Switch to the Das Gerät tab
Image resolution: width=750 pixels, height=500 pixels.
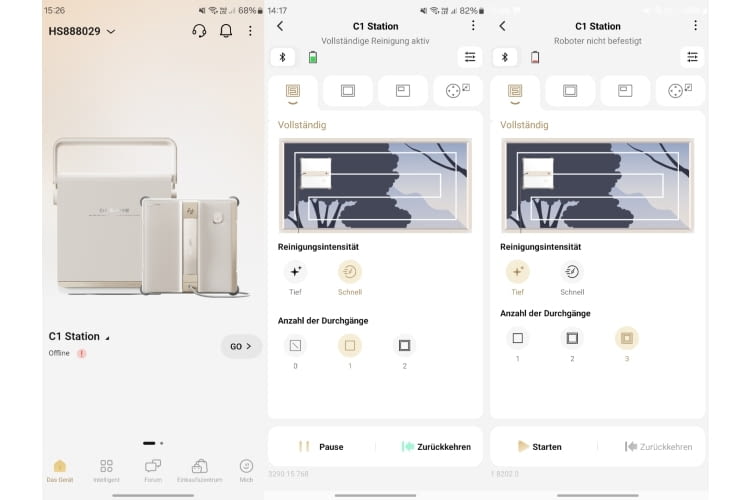(x=60, y=471)
